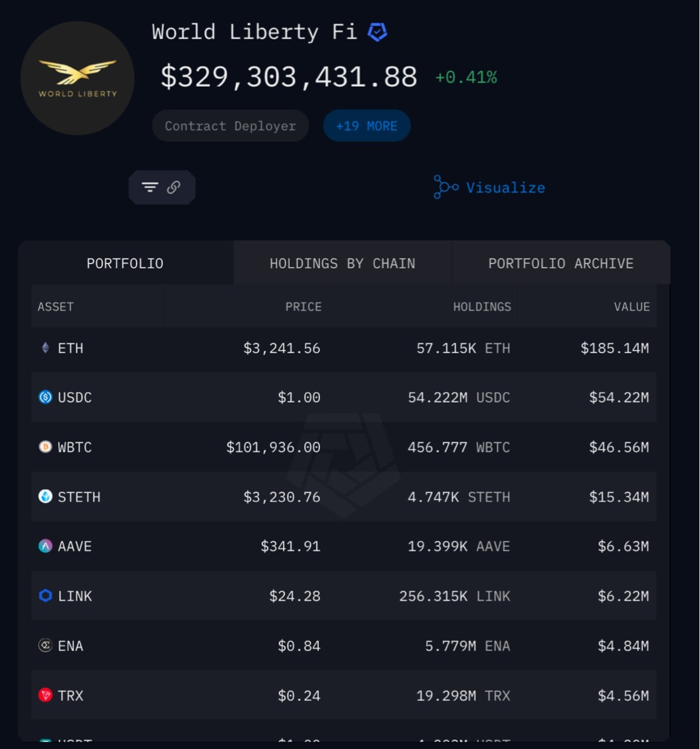Click the Visualize graph icon

point(445,187)
